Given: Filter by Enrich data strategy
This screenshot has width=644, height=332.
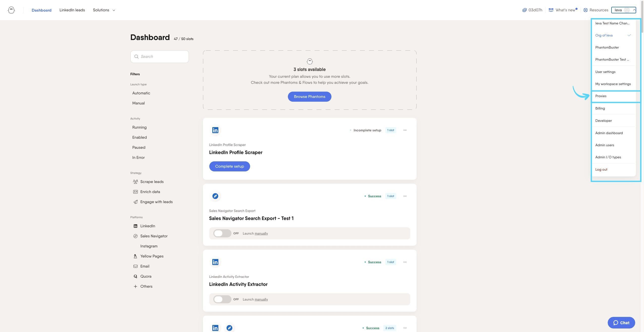Looking at the screenshot, I should click(147, 192).
